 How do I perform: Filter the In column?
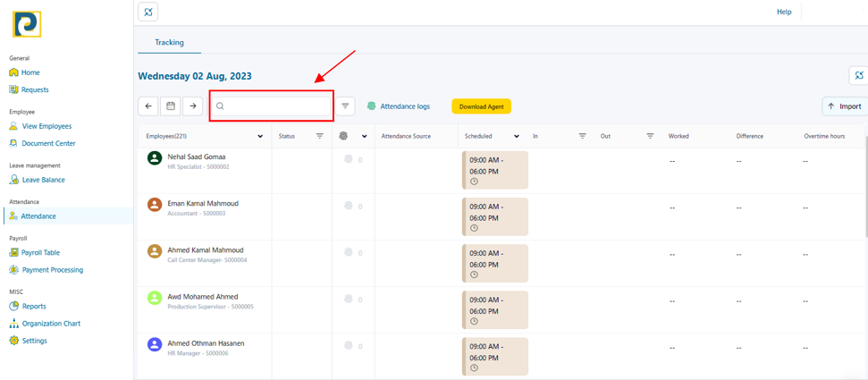(x=582, y=136)
